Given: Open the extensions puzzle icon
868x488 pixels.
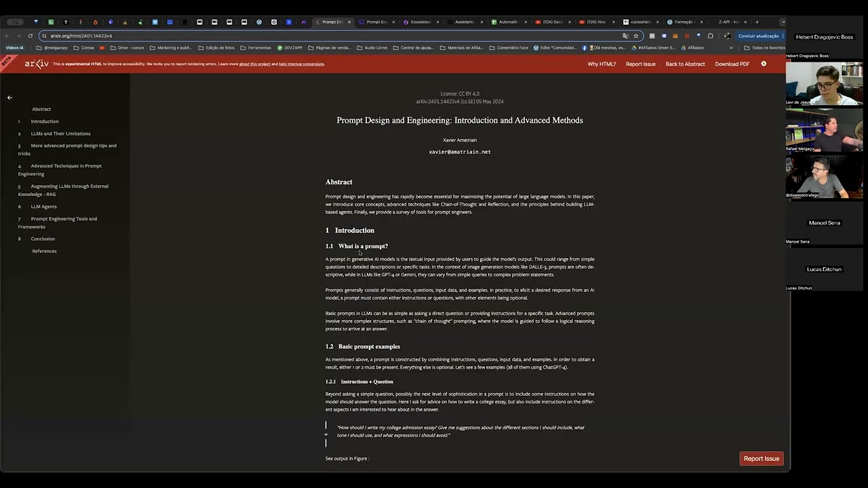Looking at the screenshot, I should [x=710, y=36].
